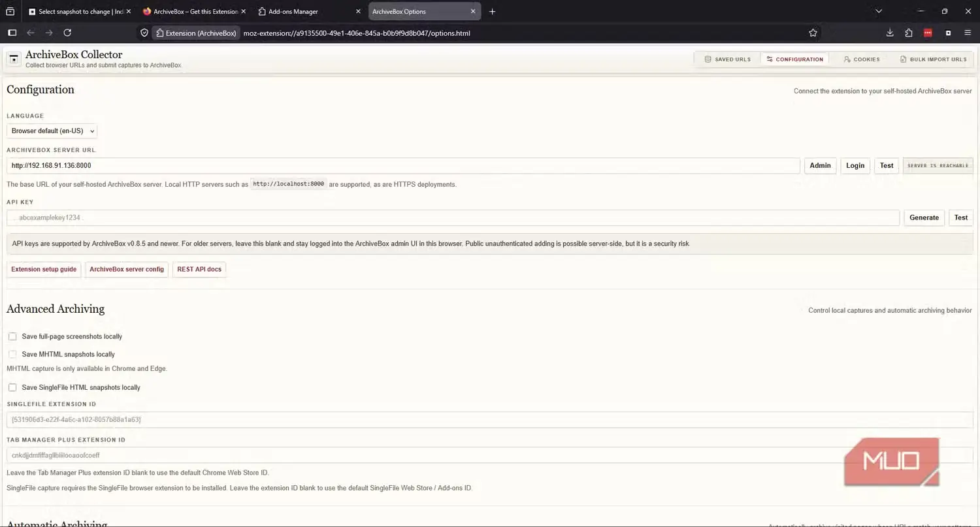Viewport: 980px width, 527px height.
Task: Open the Downloads arrow icon
Action: pos(890,33)
